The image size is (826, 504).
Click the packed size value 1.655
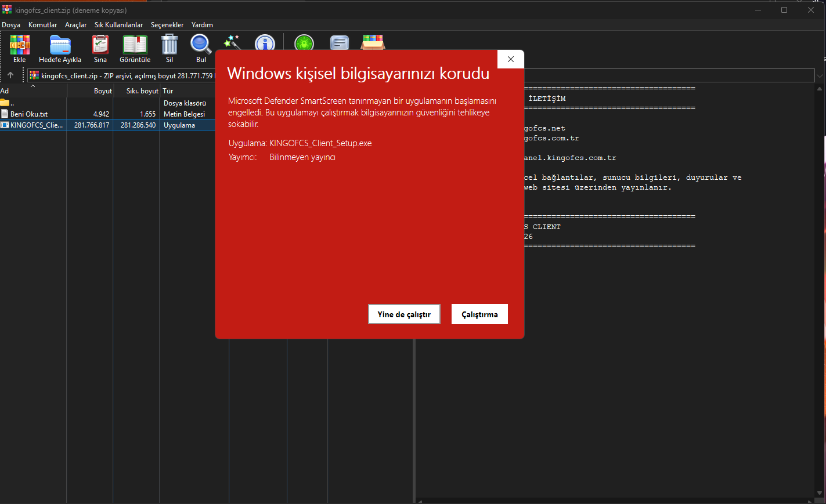[147, 114]
